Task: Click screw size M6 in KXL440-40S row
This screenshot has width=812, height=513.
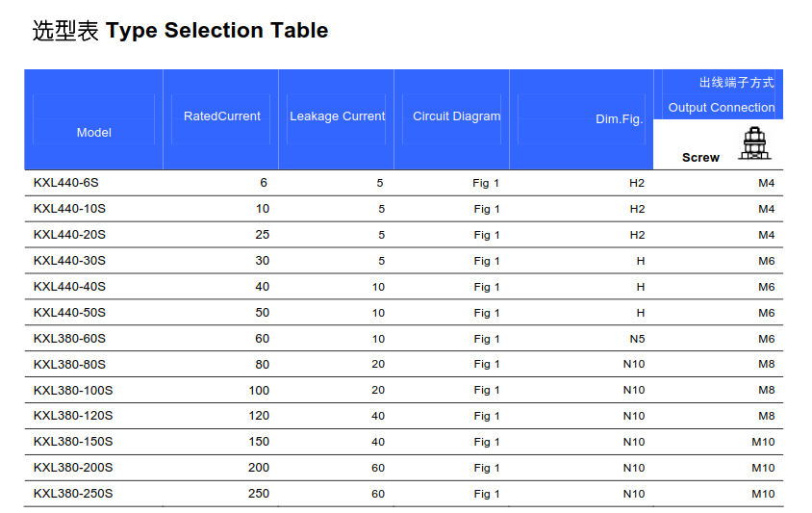Action: point(767,287)
